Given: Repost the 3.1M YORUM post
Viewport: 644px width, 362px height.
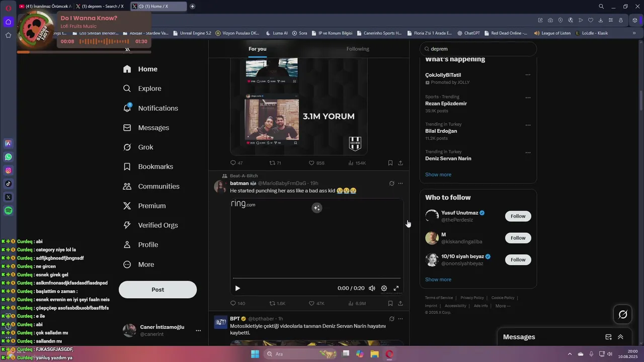Looking at the screenshot, I should click(275, 163).
